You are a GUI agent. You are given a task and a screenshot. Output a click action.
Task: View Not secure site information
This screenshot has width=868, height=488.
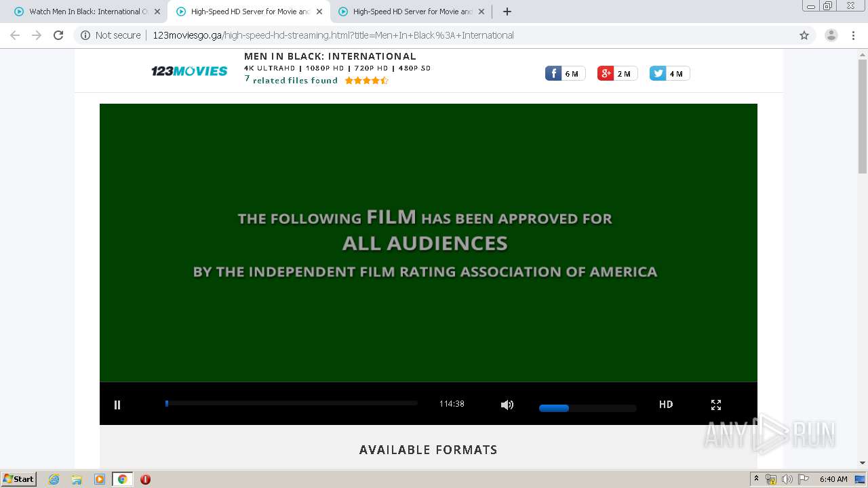(x=111, y=35)
